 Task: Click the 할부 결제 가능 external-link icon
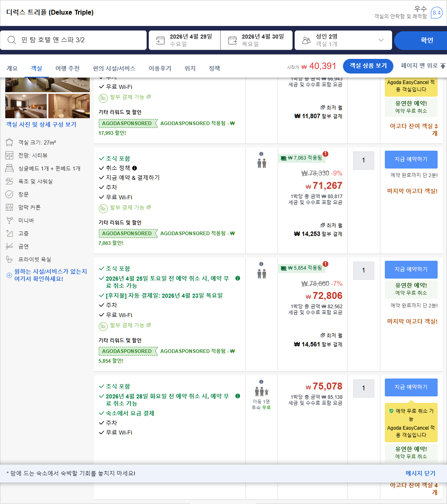(149, 208)
